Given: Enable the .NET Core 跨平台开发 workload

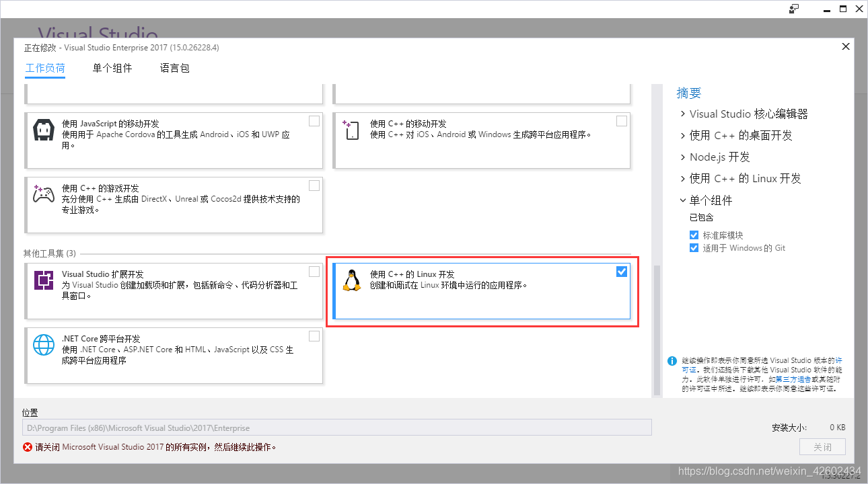Looking at the screenshot, I should click(314, 336).
